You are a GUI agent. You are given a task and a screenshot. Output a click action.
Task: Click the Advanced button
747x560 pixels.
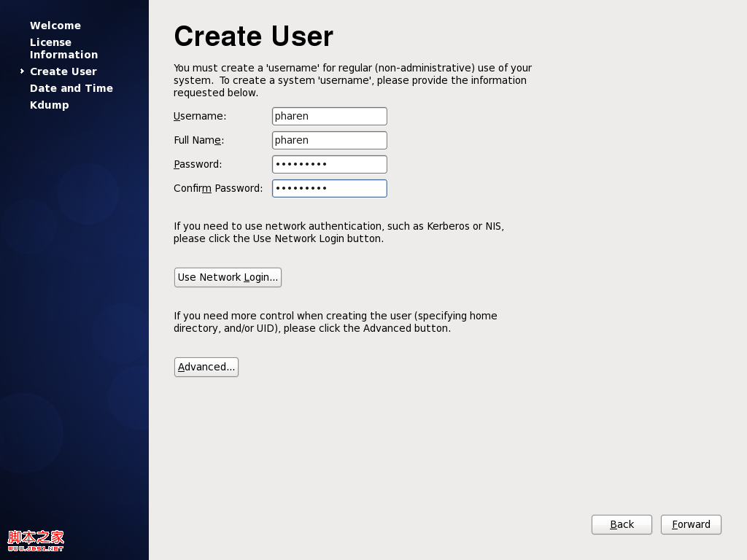pyautogui.click(x=206, y=367)
